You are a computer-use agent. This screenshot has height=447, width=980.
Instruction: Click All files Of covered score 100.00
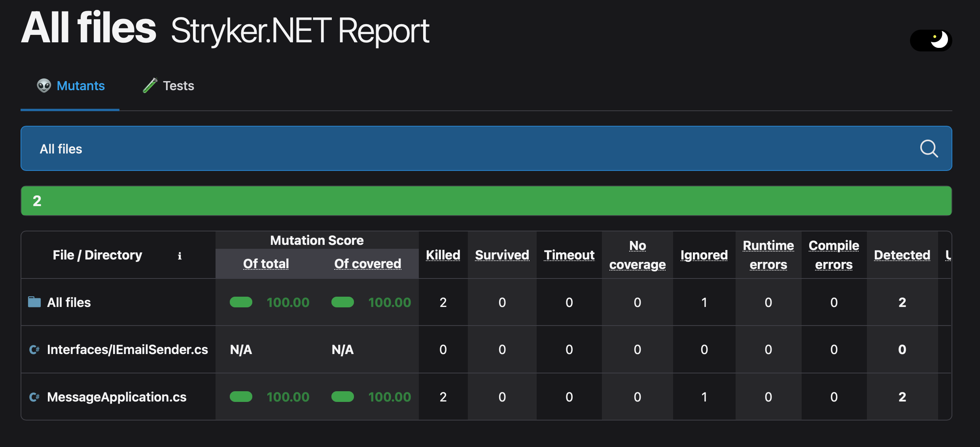tap(390, 303)
